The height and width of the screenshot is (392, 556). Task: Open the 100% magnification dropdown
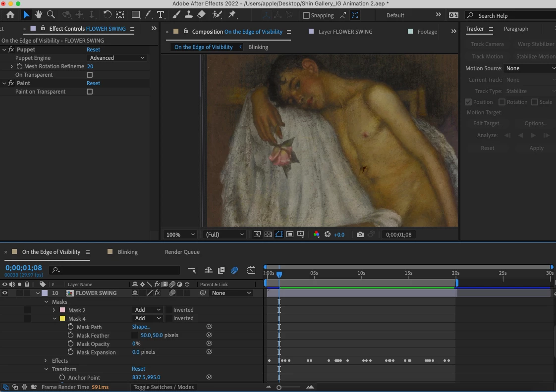coord(180,235)
